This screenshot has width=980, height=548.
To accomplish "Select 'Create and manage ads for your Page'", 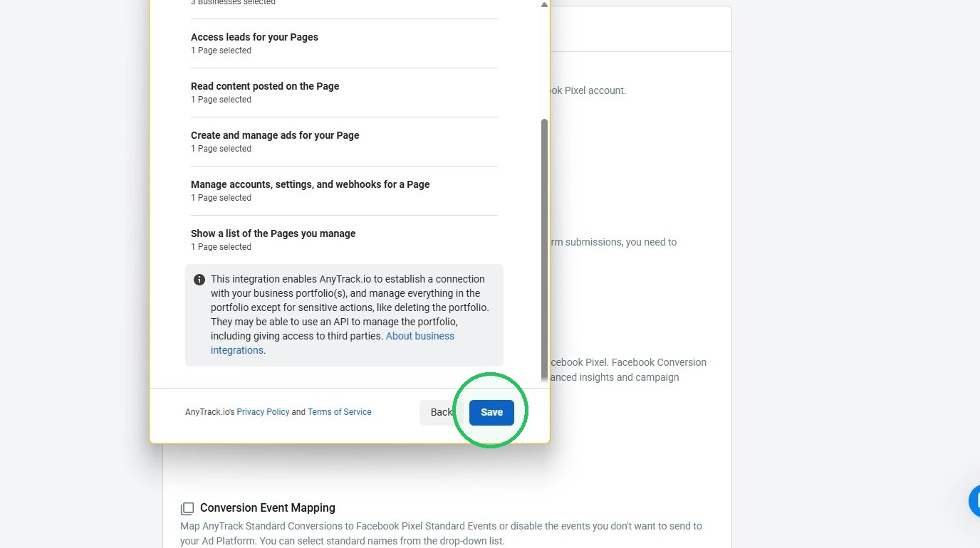I will pos(344,142).
